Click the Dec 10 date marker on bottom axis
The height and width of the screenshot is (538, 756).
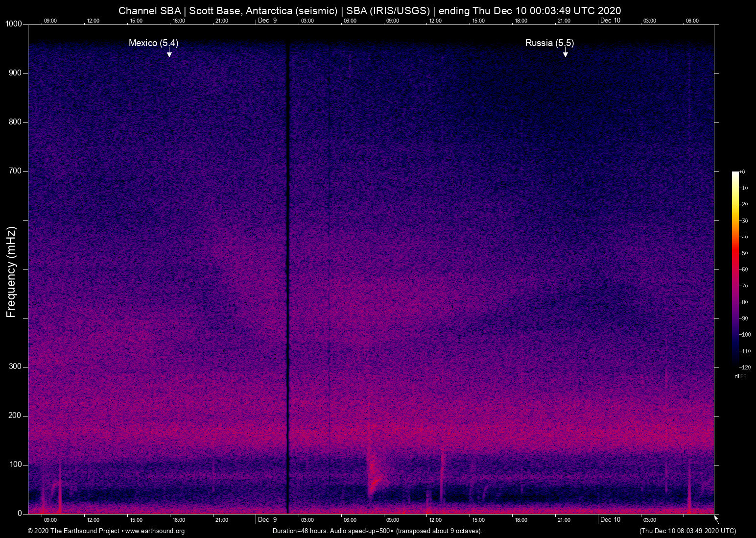tap(610, 520)
